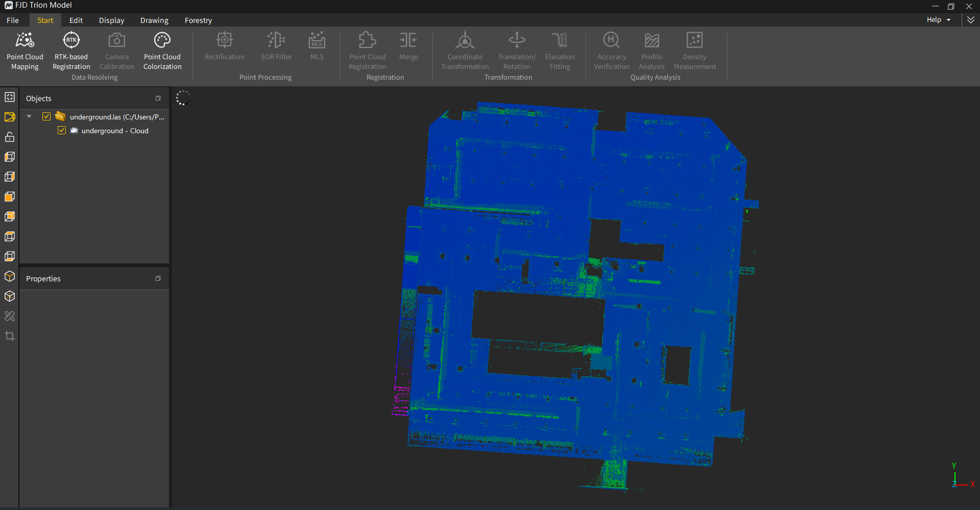Switch to the Edit tab

pos(76,20)
